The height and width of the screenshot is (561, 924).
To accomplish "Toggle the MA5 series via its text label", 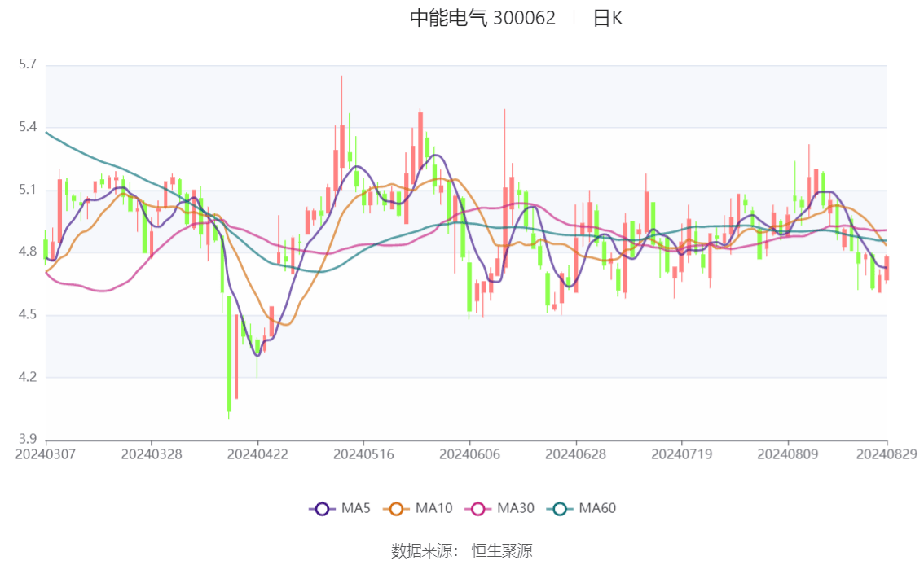I will click(x=356, y=509).
